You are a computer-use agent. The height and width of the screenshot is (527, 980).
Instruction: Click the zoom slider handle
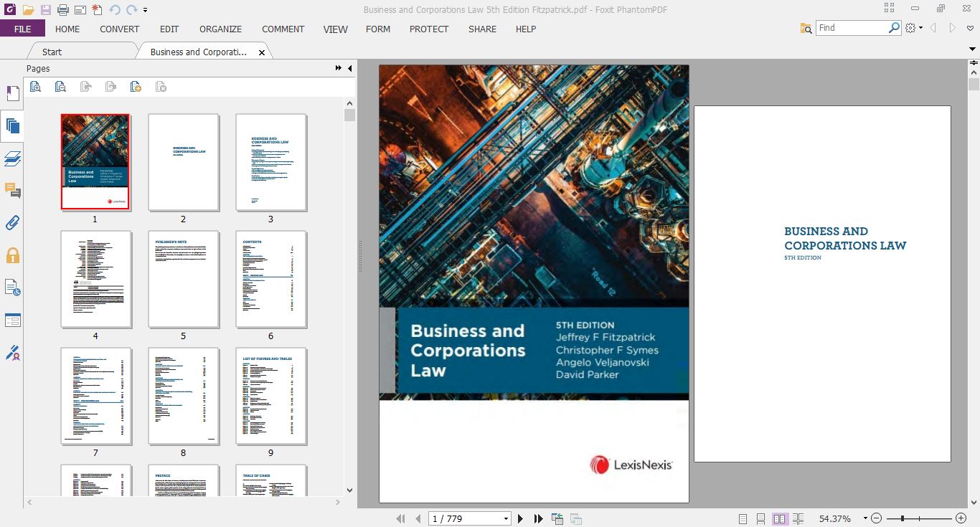coord(902,518)
